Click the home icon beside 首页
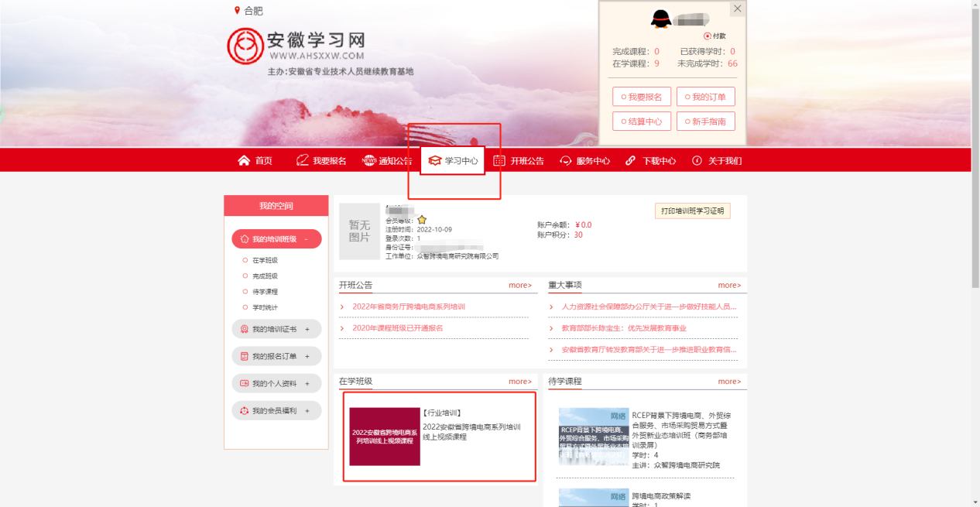The width and height of the screenshot is (980, 507). [244, 160]
